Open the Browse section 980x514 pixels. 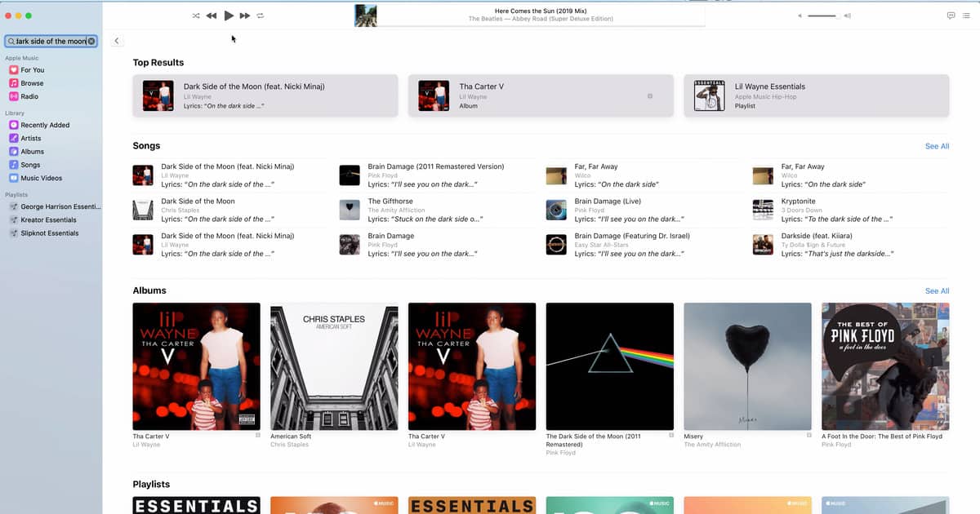tap(32, 83)
